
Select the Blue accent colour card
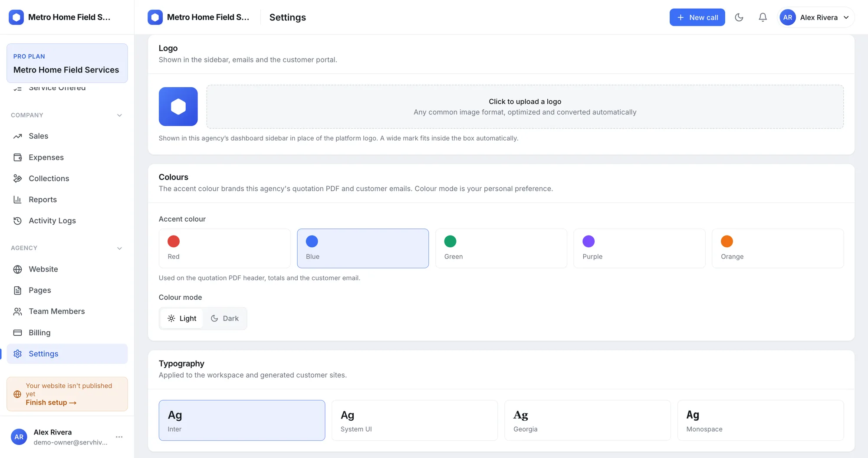(x=363, y=249)
